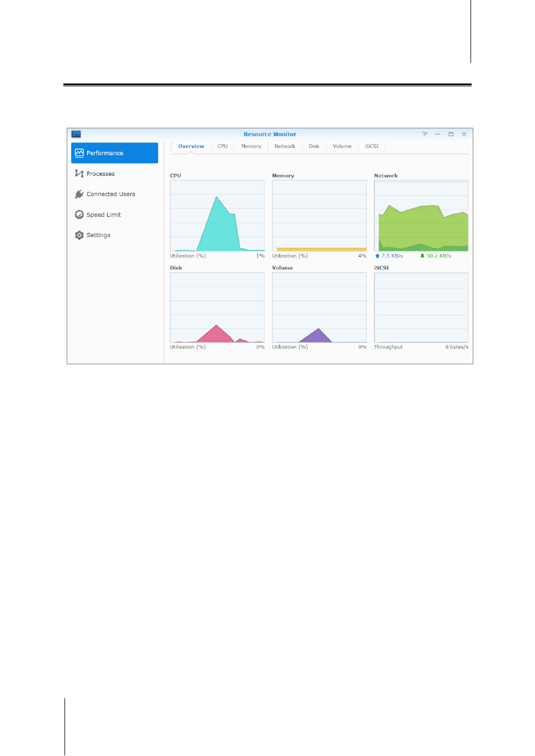Select the Volume tab
Screen dimensions: 535x756
342,146
